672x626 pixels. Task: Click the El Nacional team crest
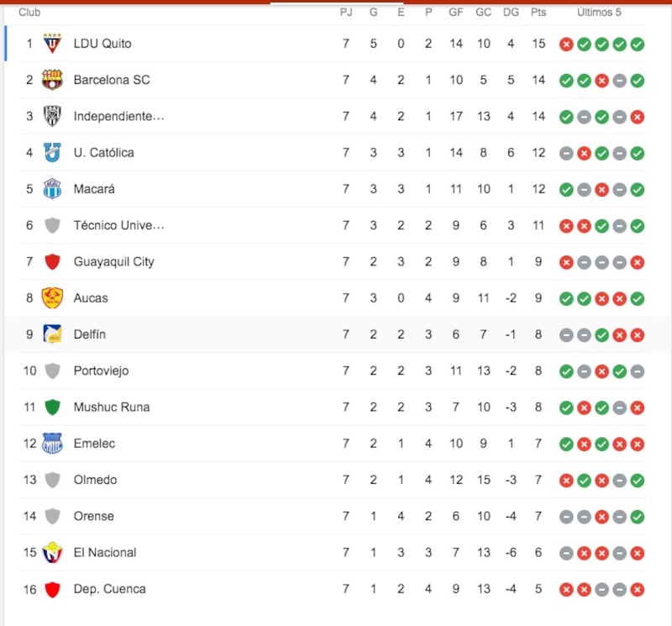pyautogui.click(x=52, y=552)
